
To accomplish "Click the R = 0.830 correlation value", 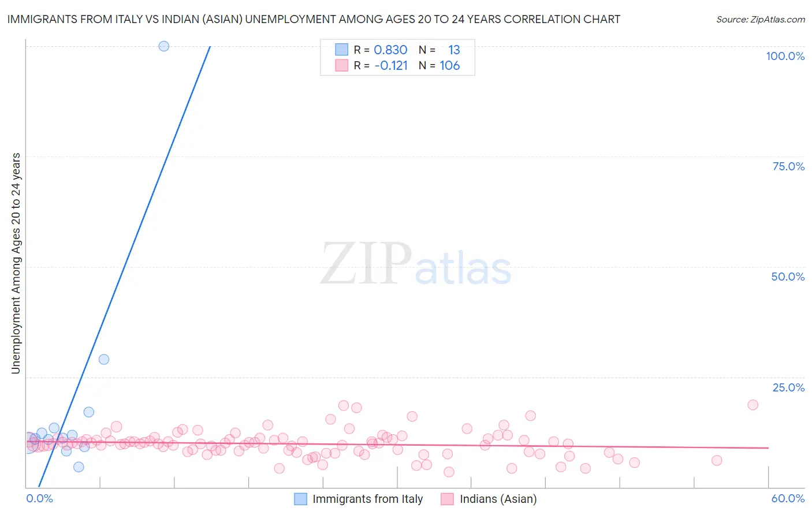I will [381, 50].
